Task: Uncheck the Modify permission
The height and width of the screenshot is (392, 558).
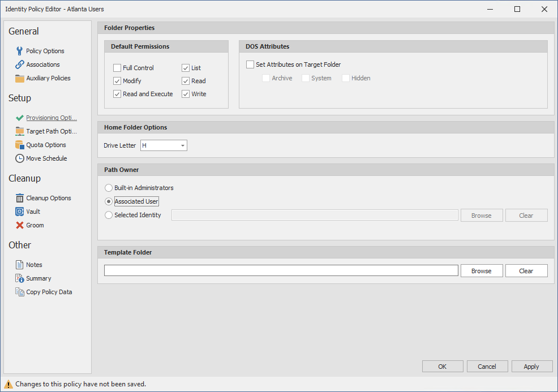Action: point(117,81)
